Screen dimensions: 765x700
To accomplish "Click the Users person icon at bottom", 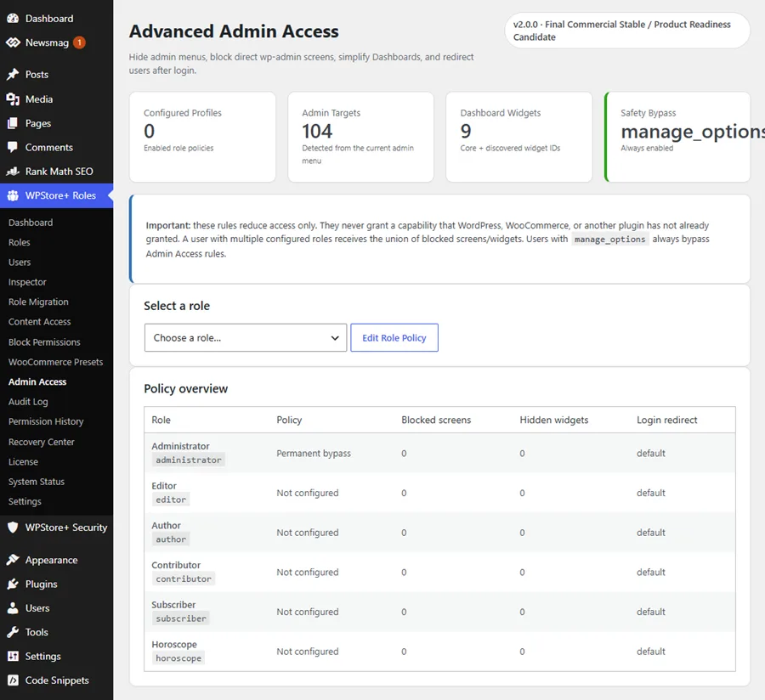I will (x=13, y=608).
